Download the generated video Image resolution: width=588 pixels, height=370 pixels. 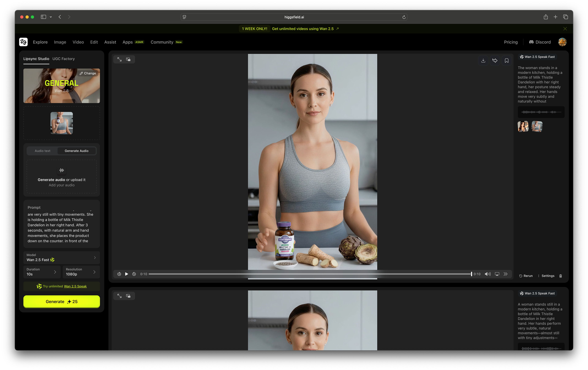[x=483, y=61]
